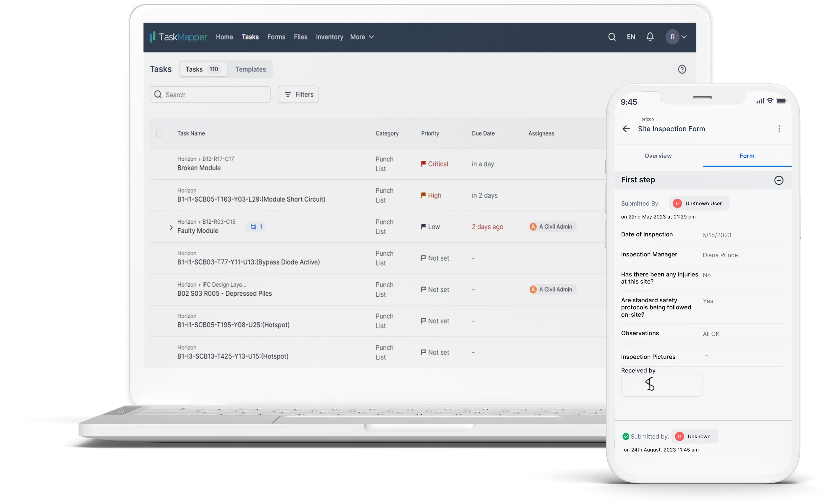The height and width of the screenshot is (504, 828).
Task: Click the subtask count badge on Faulty Module
Action: [256, 227]
